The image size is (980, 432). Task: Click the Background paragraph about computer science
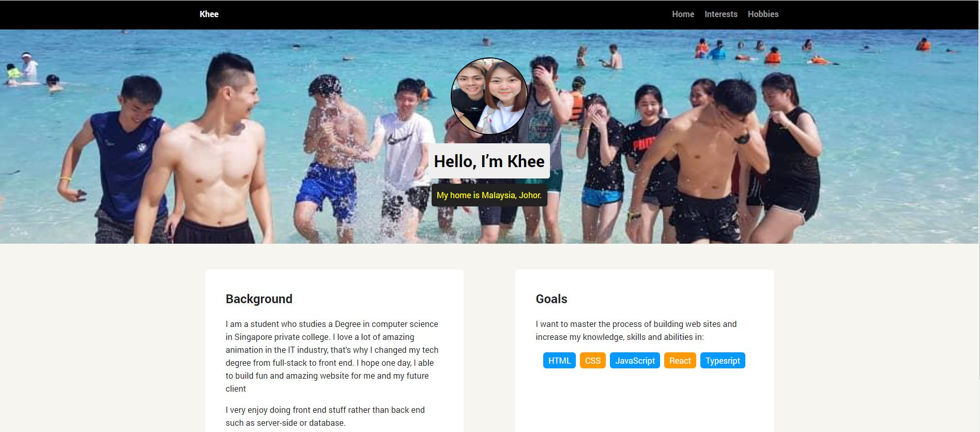pos(332,356)
